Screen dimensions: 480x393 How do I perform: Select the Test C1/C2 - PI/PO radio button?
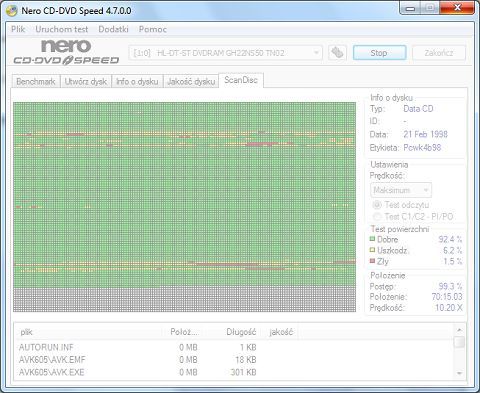coord(377,217)
